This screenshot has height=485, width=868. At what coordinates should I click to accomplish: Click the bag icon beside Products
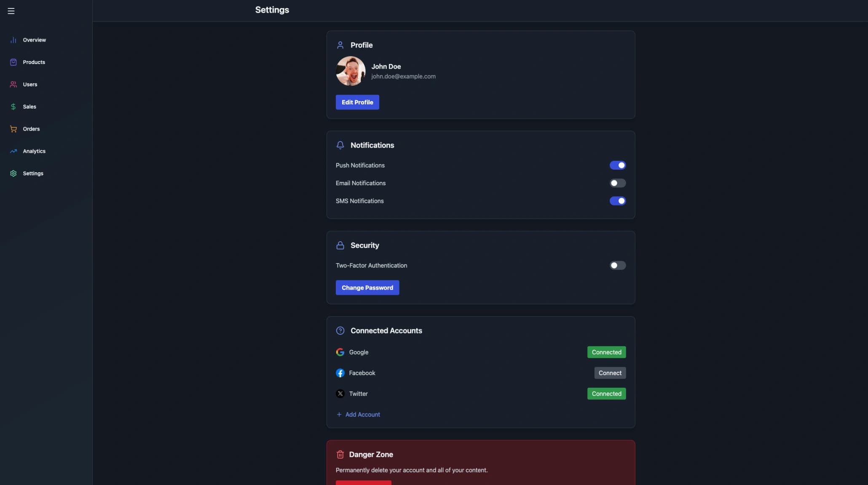13,62
